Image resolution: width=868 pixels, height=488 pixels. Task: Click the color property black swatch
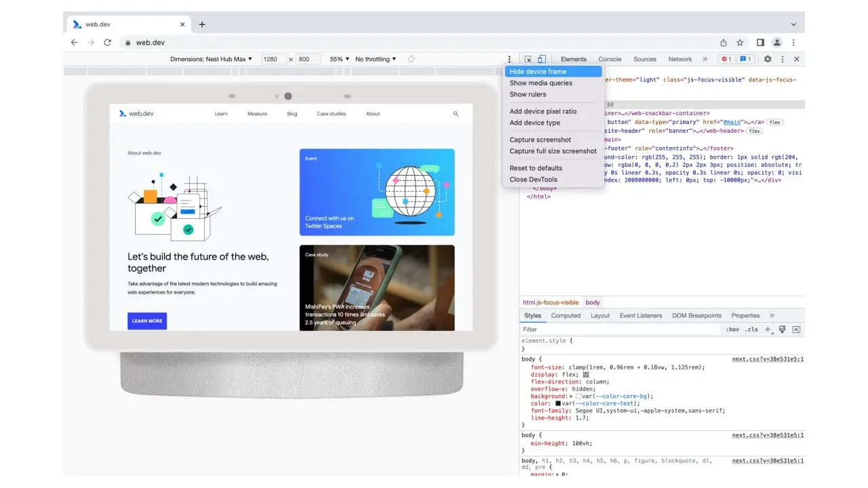pos(558,404)
